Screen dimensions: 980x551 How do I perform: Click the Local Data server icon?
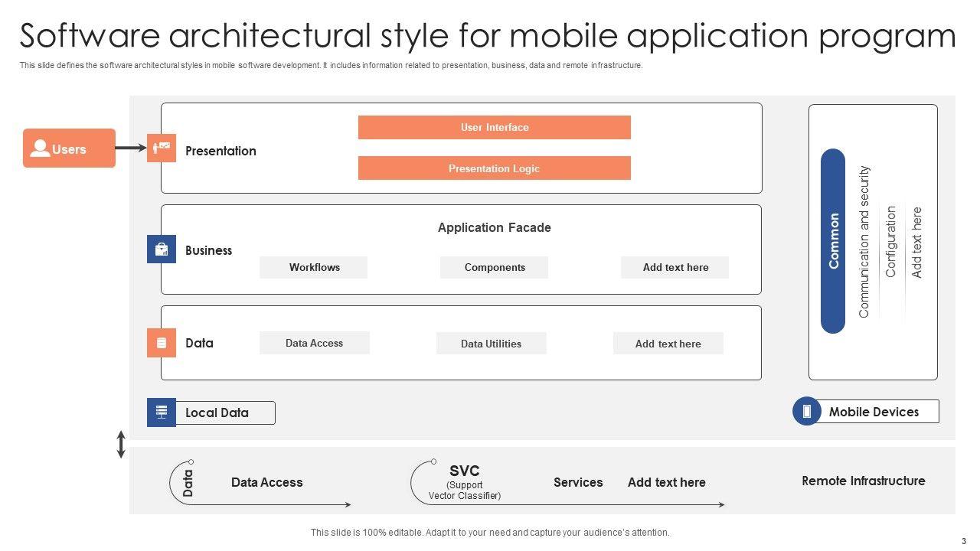162,412
